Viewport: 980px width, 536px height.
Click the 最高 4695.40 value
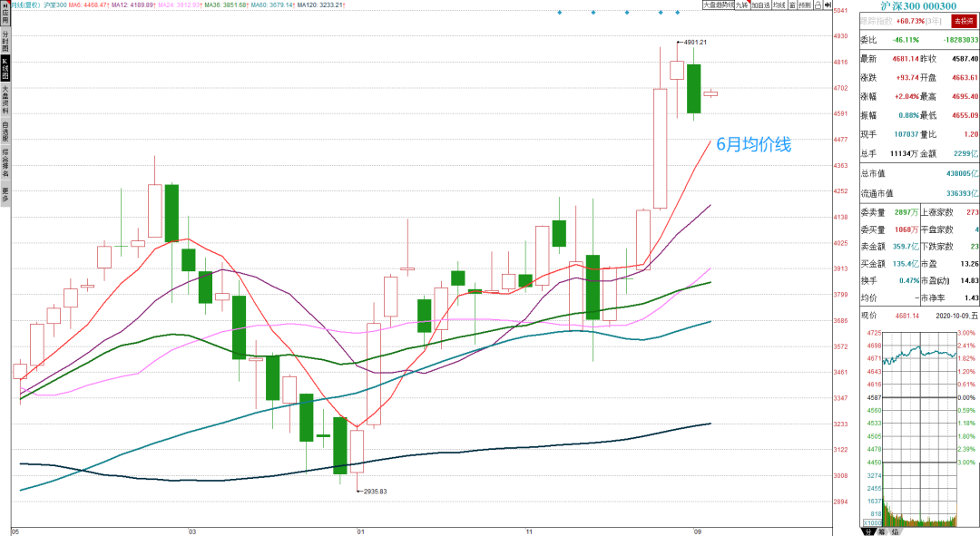click(965, 96)
